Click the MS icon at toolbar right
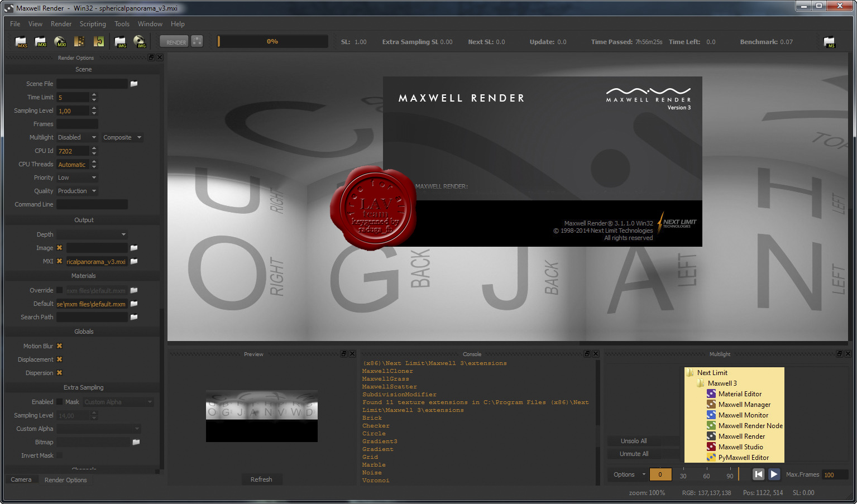The height and width of the screenshot is (504, 857). click(830, 42)
